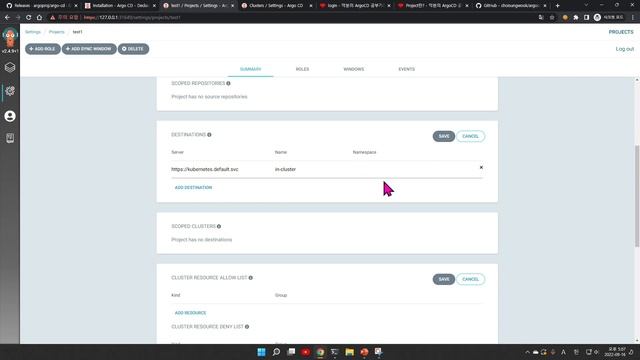640x360 pixels.
Task: Switch to the GitHub Releases argoproj browser tab
Action: [x=41, y=6]
